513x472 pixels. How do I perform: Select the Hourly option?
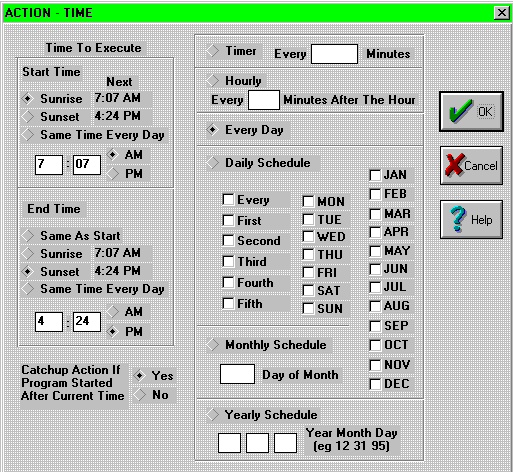coord(212,81)
